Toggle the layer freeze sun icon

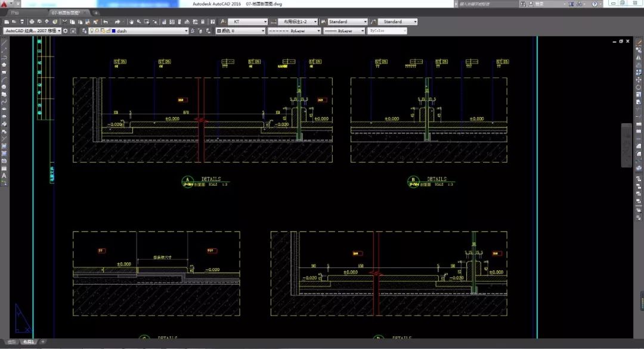click(x=97, y=30)
